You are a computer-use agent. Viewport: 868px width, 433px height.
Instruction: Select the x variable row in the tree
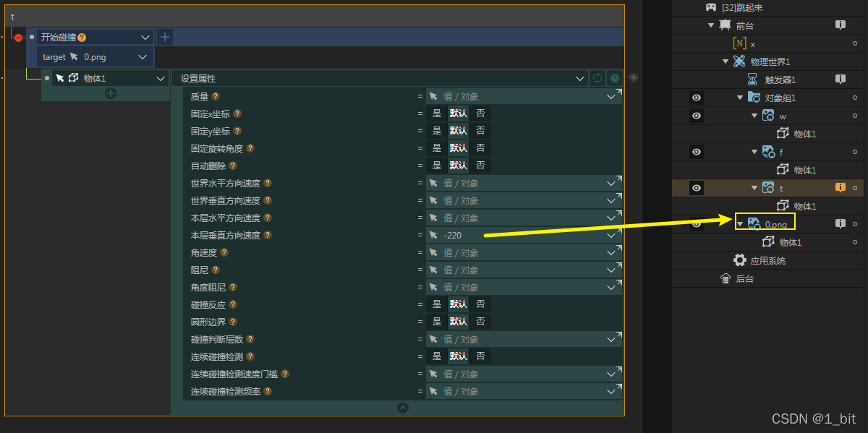768,43
